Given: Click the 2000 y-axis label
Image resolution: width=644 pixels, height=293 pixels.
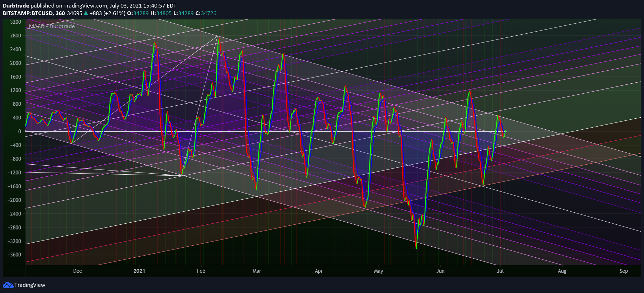Looking at the screenshot, I should 15,63.
